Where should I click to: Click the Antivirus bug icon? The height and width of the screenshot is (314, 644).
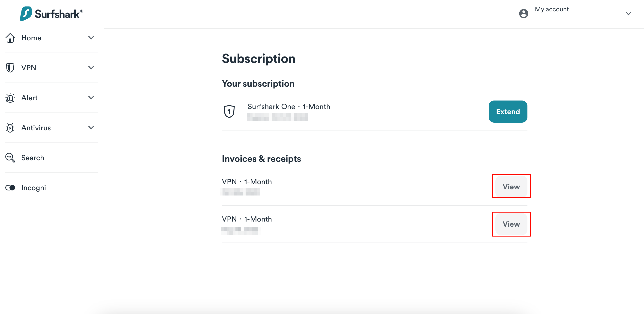[x=10, y=128]
